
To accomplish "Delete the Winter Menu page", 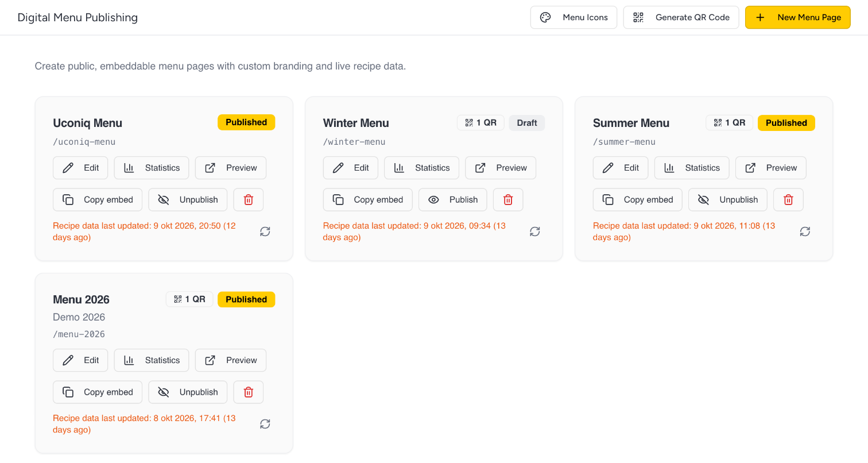I will tap(508, 200).
